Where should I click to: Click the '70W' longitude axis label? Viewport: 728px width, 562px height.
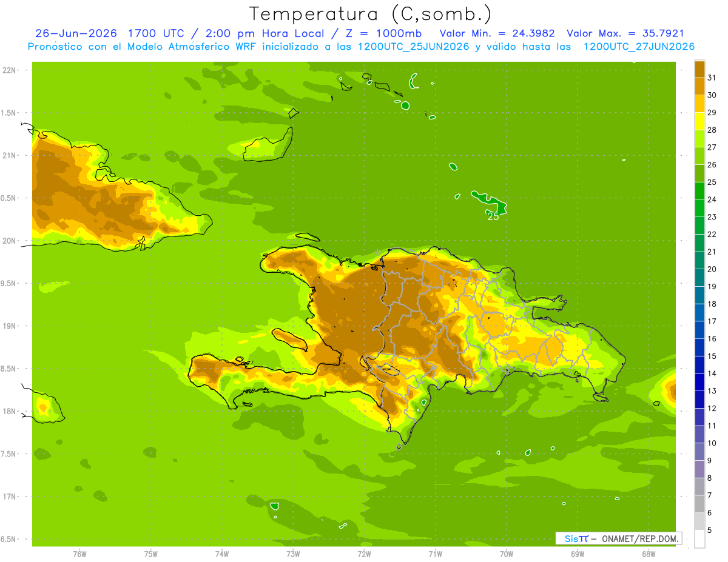pyautogui.click(x=507, y=554)
